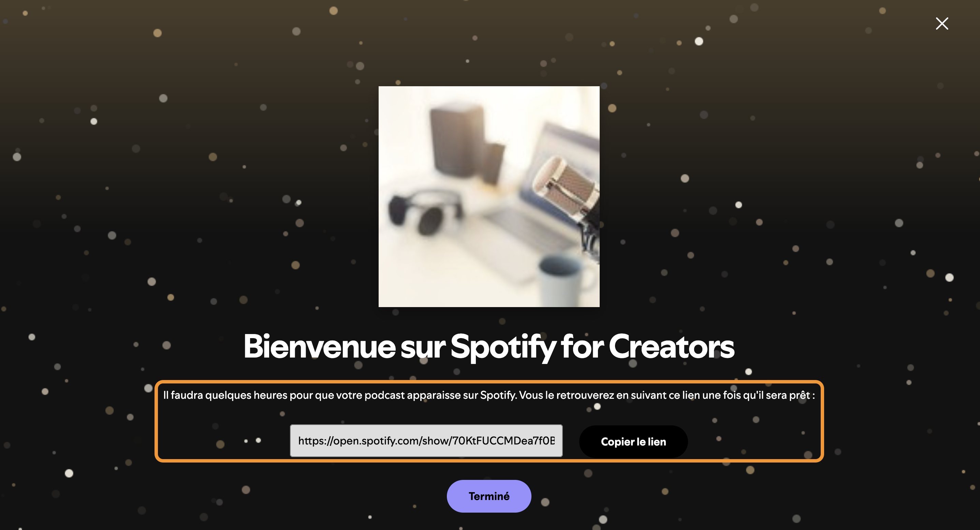This screenshot has height=530, width=980.
Task: Copy the podcast link with Copier le lien
Action: coord(633,441)
